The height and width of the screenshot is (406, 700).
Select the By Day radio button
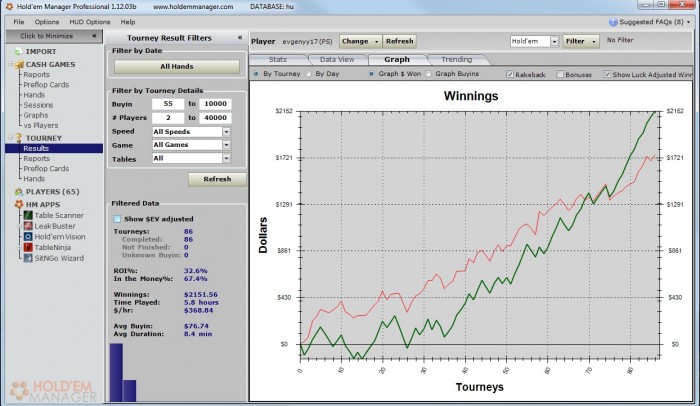coord(308,74)
